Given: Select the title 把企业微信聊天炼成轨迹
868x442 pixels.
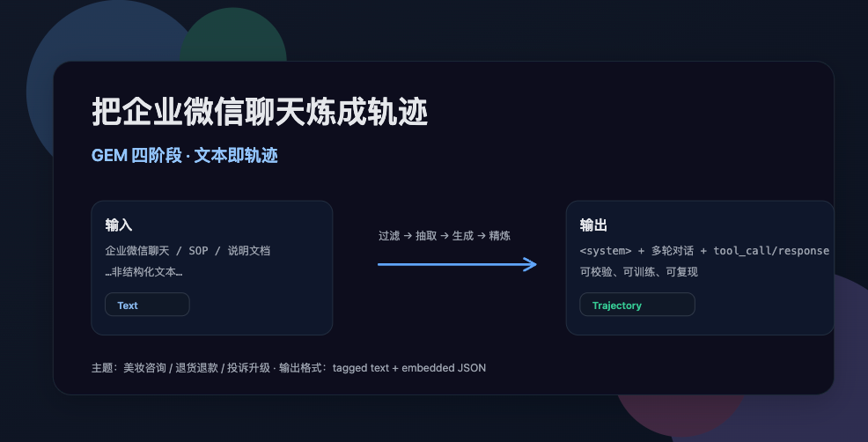Looking at the screenshot, I should tap(260, 112).
